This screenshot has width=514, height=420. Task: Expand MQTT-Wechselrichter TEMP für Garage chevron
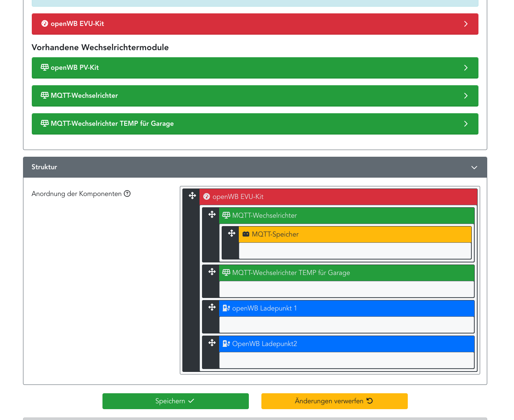[466, 124]
